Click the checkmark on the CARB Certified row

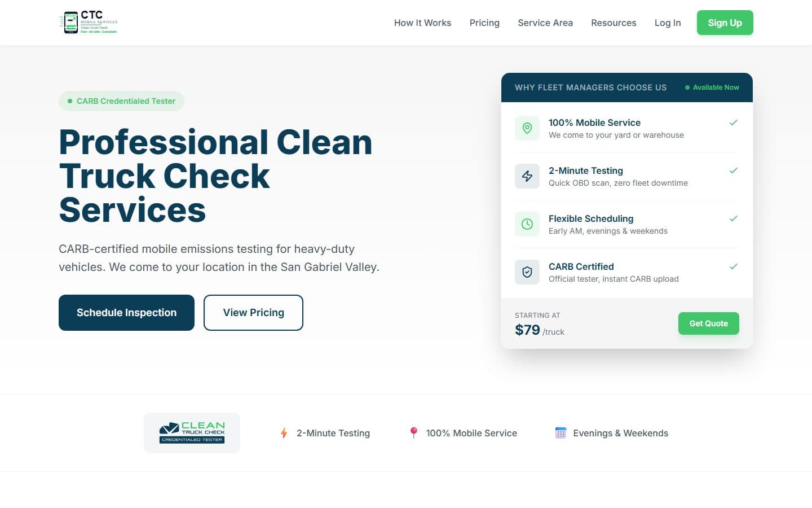click(x=734, y=266)
